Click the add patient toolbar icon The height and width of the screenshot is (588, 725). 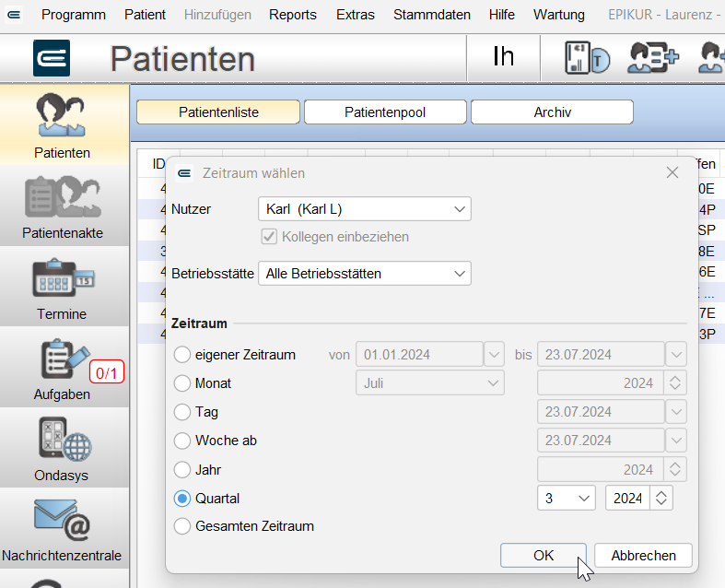[653, 58]
